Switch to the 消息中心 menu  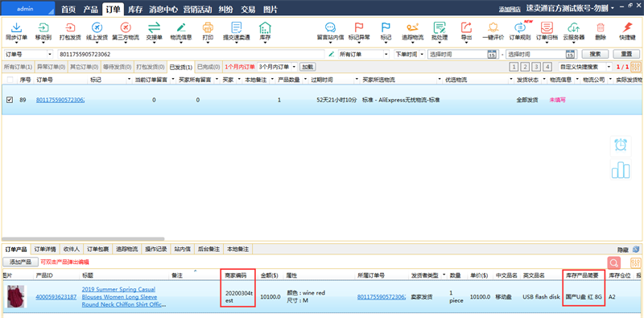click(x=163, y=10)
